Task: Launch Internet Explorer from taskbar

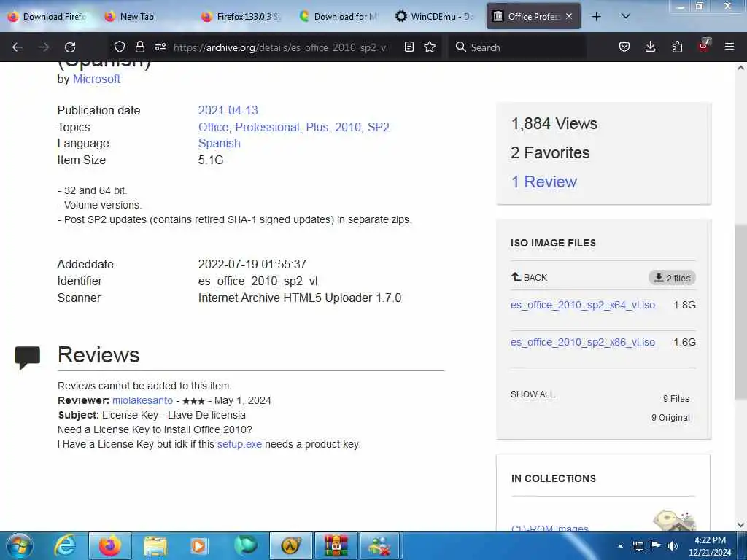Action: point(65,545)
